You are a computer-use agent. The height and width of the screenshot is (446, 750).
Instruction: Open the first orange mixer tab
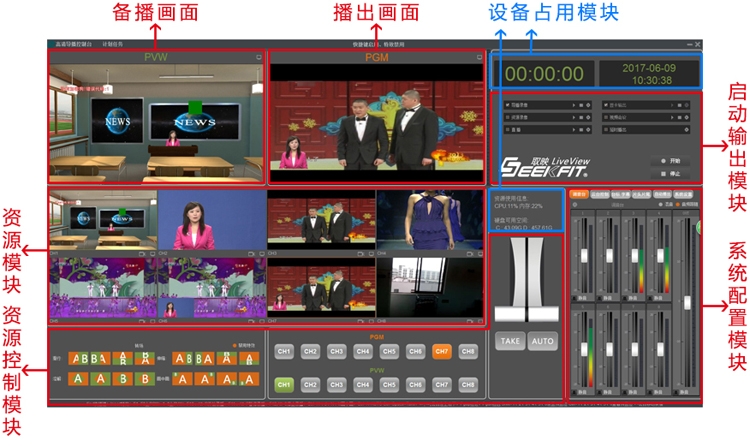(578, 194)
